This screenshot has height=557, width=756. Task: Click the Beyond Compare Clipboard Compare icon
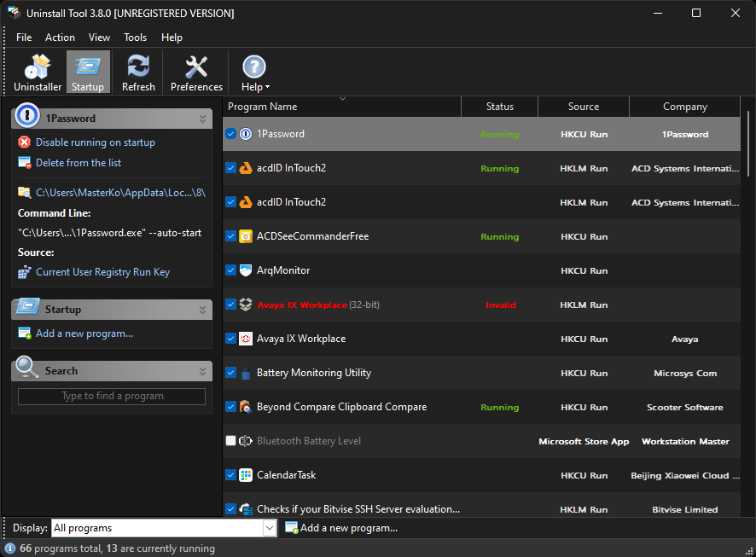tap(246, 407)
